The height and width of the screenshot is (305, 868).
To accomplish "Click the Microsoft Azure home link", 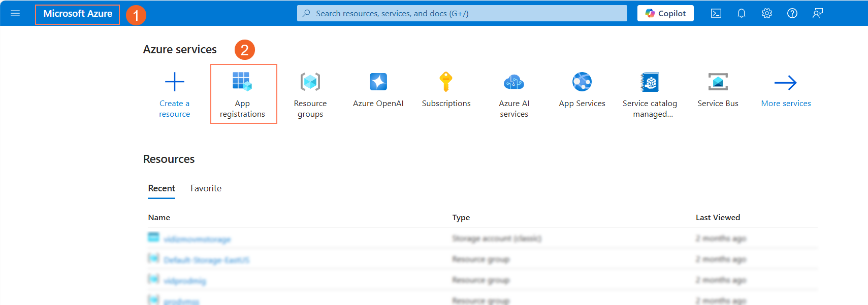I will [x=78, y=14].
